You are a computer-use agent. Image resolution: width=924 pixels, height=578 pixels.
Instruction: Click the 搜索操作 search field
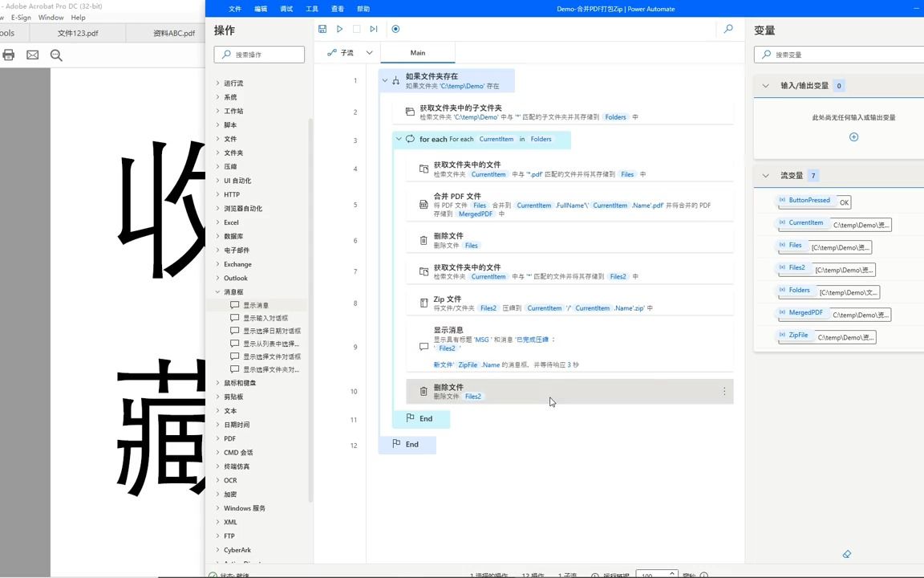click(x=259, y=54)
